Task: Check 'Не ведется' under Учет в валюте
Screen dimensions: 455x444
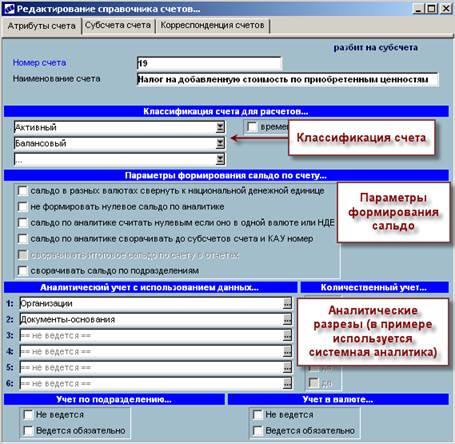Action: coord(258,415)
